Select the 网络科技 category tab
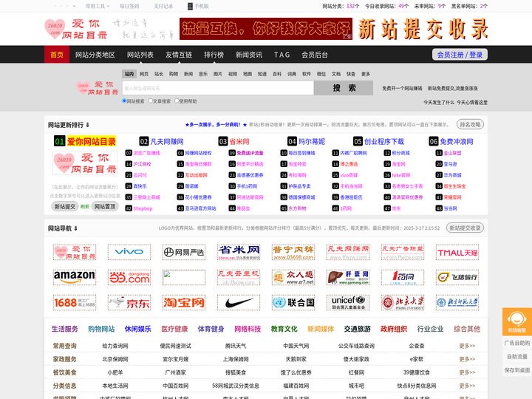 [x=248, y=329]
